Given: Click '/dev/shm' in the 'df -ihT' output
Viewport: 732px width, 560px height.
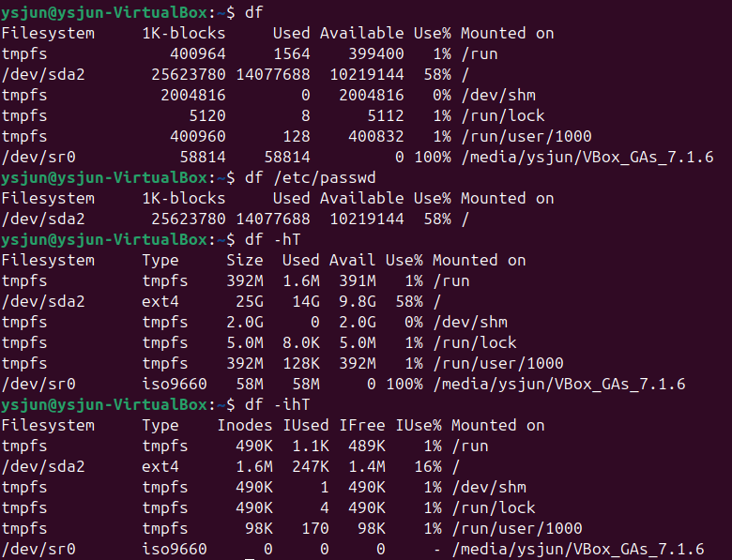Looking at the screenshot, I should point(489,487).
